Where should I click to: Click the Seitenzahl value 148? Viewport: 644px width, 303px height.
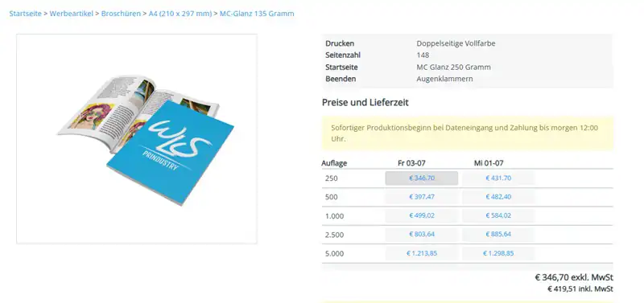pos(423,55)
